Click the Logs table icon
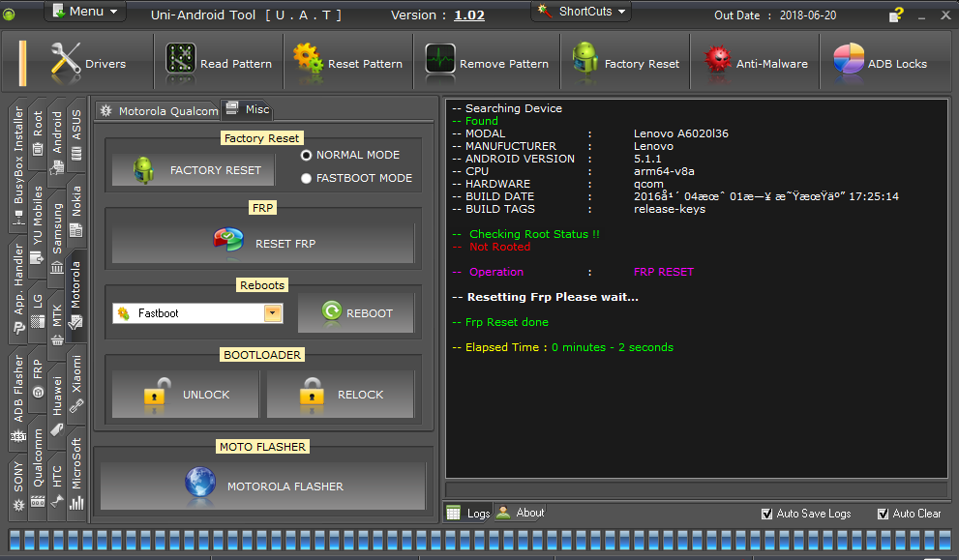This screenshot has height=560, width=959. pos(453,513)
